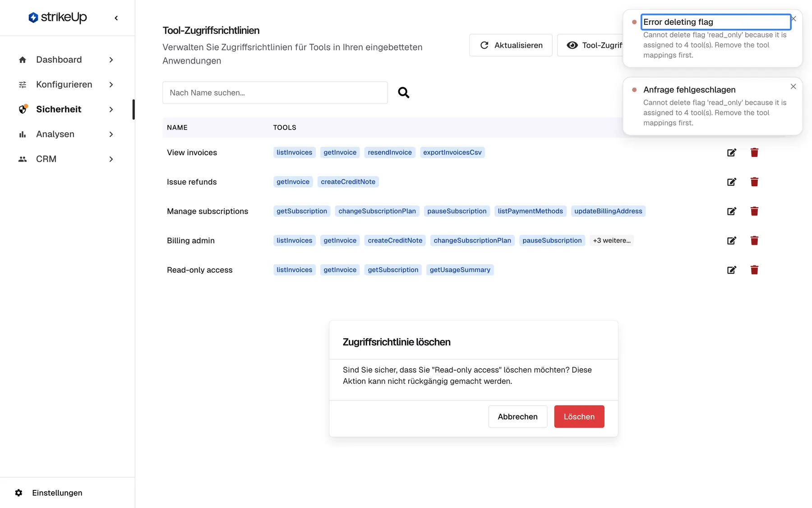Click the Tool-Zugriff eye button
This screenshot has height=508, width=812.
pos(590,45)
